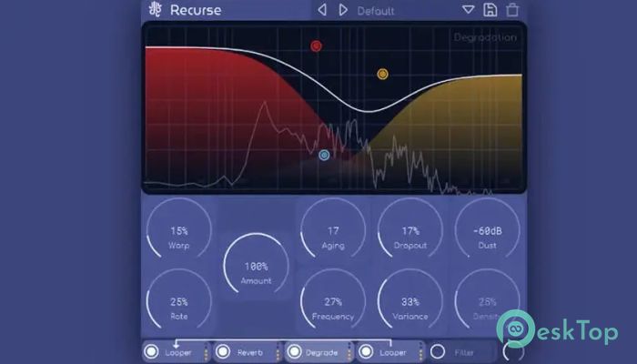The height and width of the screenshot is (364, 637).
Task: Enable the Filter module
Action: [x=438, y=352]
